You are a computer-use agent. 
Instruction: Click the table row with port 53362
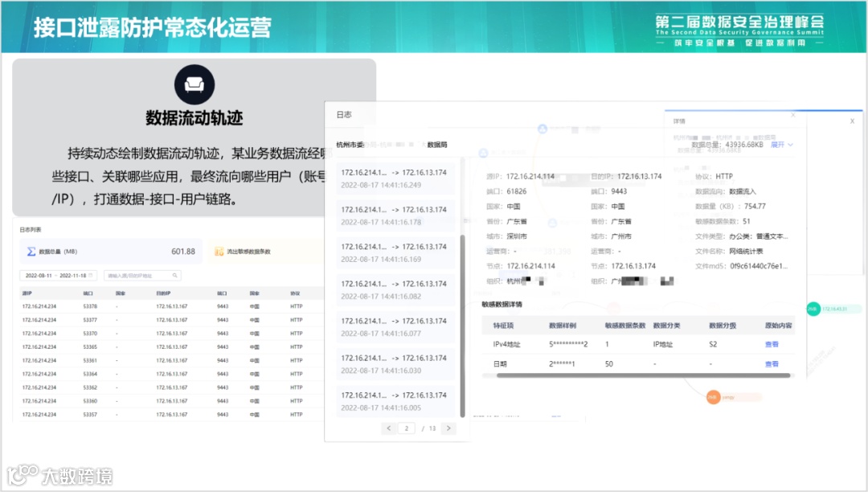(x=172, y=387)
